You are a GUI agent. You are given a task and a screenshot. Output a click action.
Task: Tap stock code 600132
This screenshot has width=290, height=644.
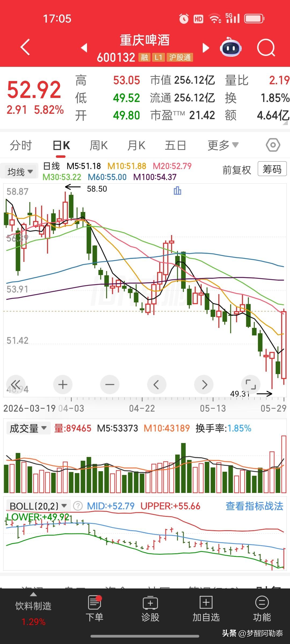tap(116, 57)
